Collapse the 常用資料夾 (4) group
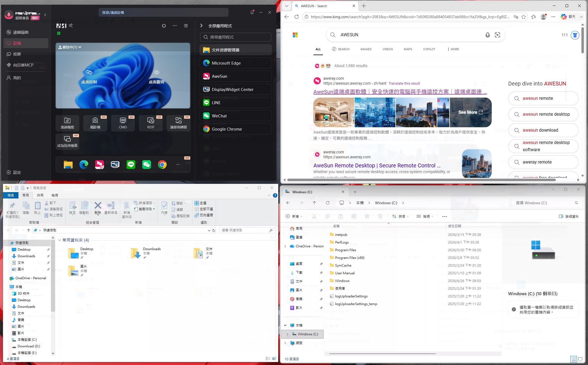 (x=59, y=240)
